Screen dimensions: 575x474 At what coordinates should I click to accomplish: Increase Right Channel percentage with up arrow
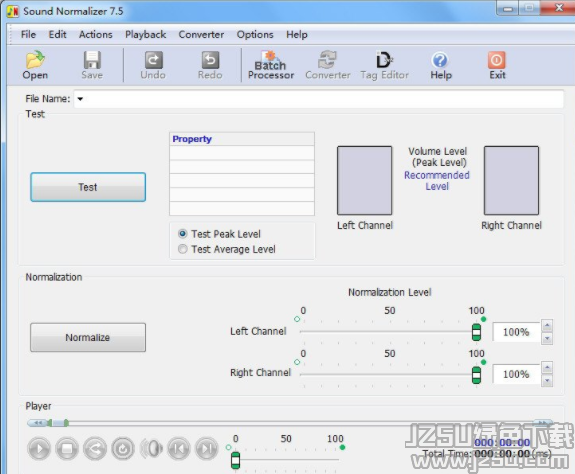click(547, 368)
